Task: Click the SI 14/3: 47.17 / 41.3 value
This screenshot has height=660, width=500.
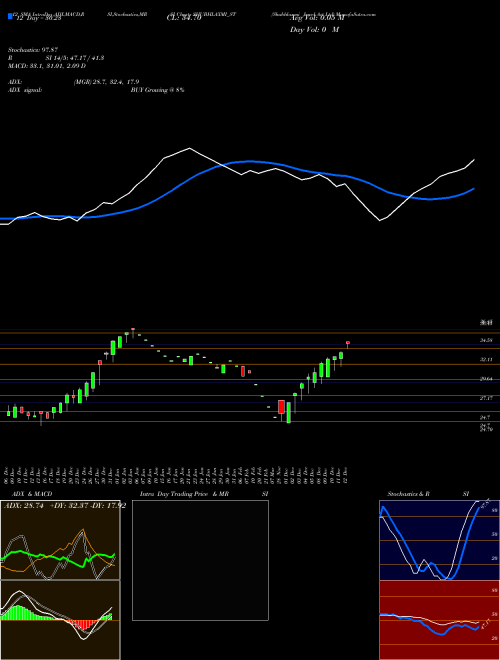Action: click(x=75, y=58)
